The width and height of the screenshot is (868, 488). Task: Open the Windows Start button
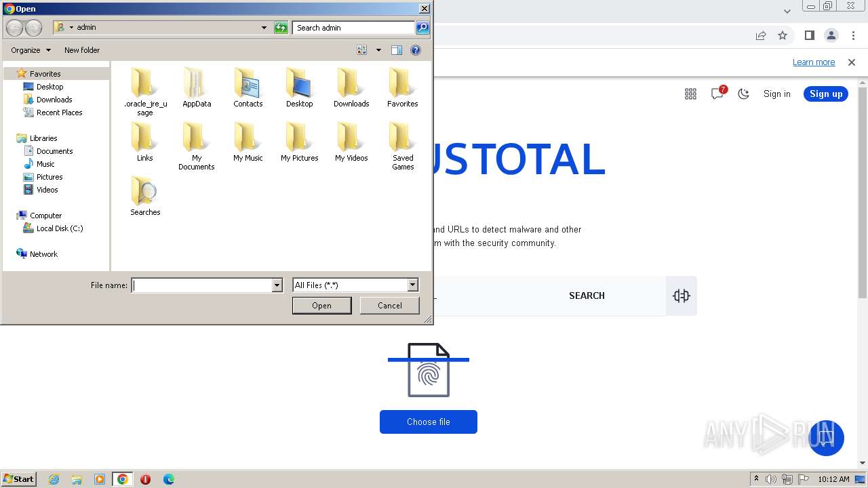(x=19, y=479)
